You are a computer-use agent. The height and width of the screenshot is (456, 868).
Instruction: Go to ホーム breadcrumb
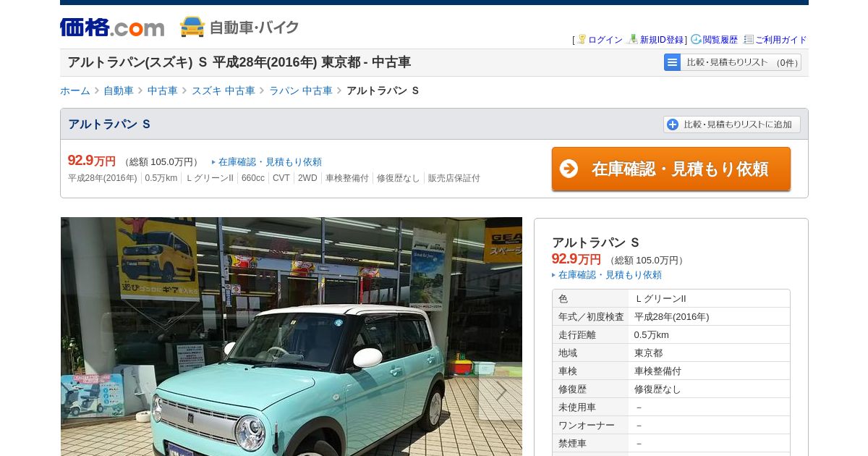(75, 90)
